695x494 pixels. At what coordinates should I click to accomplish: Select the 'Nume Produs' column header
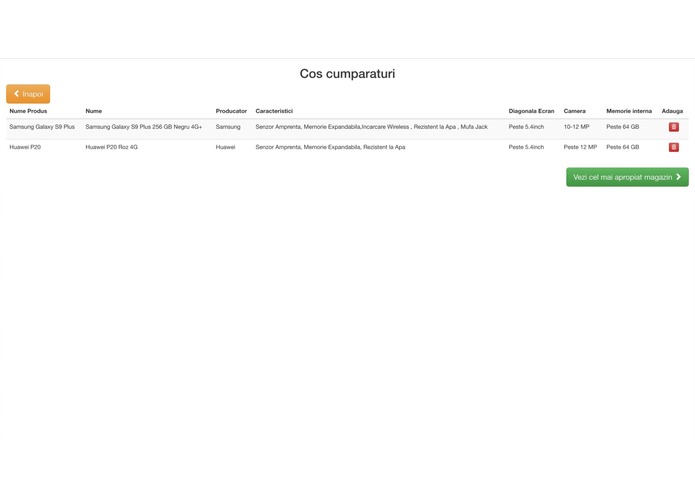pyautogui.click(x=28, y=111)
